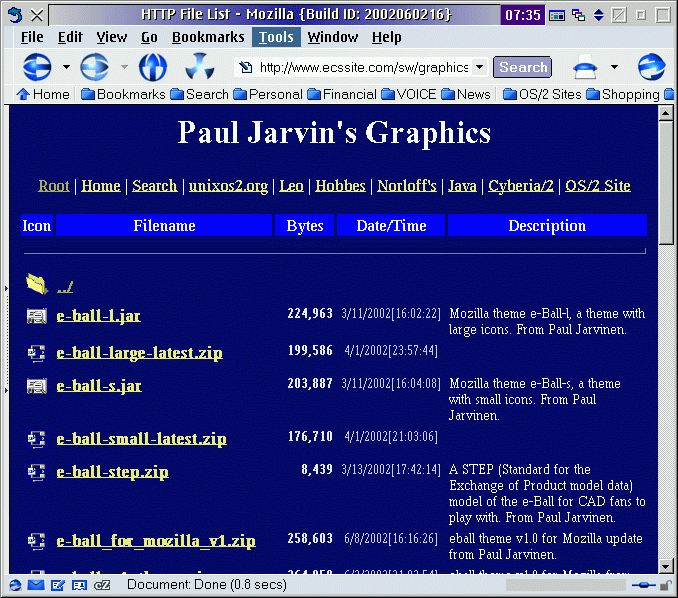The width and height of the screenshot is (678, 598).
Task: Click the security padlock icon
Action: click(666, 585)
